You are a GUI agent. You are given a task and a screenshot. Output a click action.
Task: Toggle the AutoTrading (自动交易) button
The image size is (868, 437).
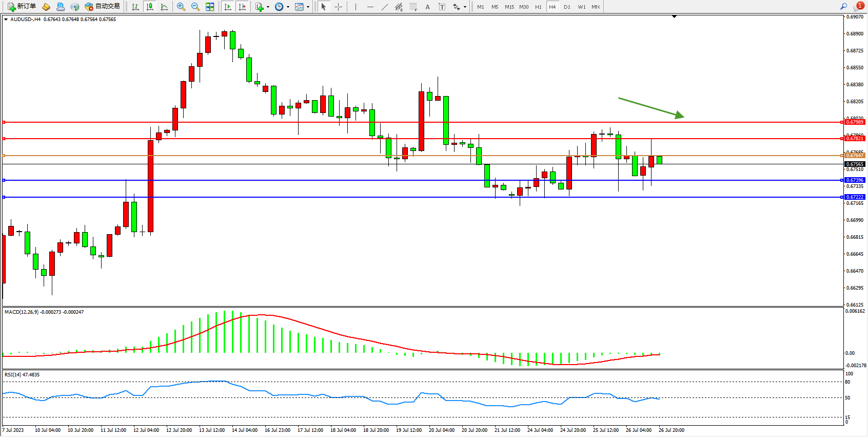[102, 7]
